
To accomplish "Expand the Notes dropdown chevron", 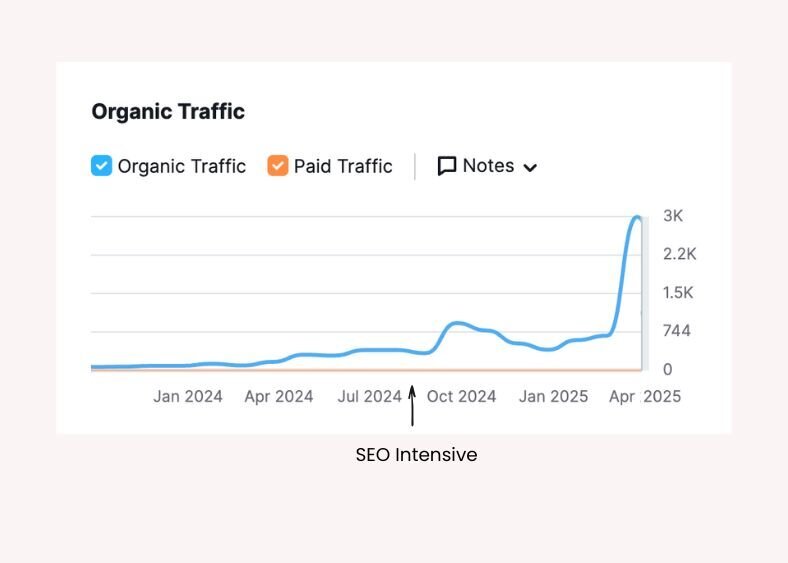I will 530,167.
